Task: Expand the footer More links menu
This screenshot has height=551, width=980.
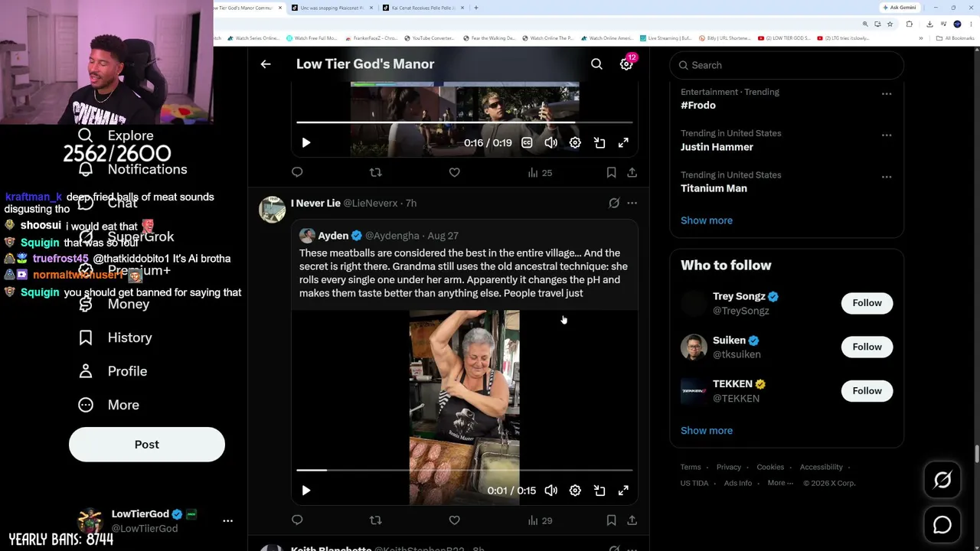Action: (780, 483)
